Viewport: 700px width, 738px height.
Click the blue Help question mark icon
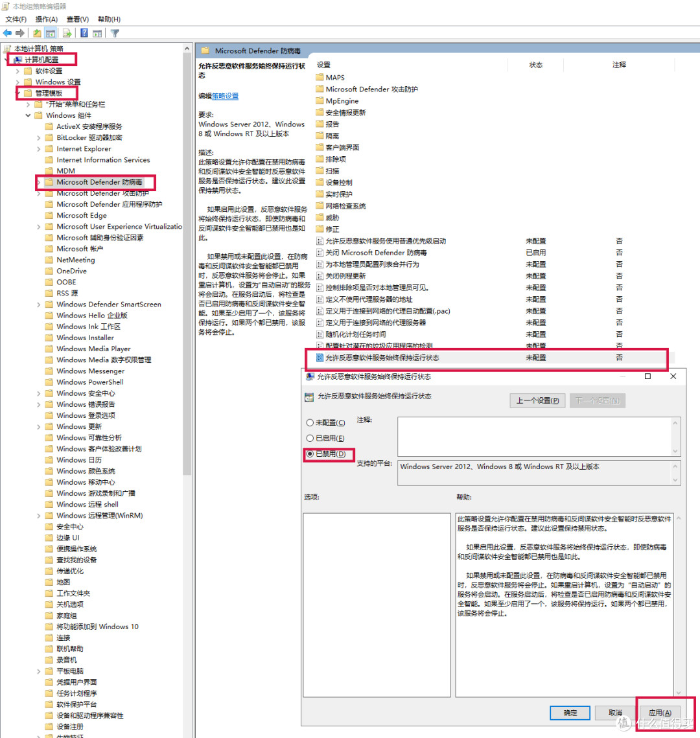84,33
